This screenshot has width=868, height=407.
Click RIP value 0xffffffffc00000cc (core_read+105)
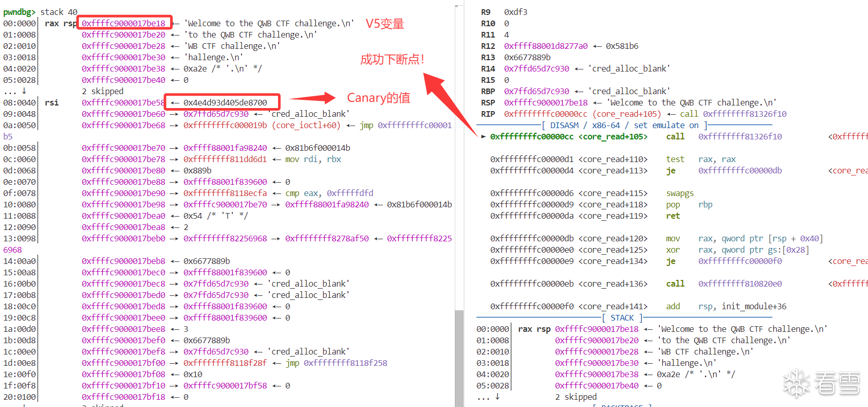(583, 114)
